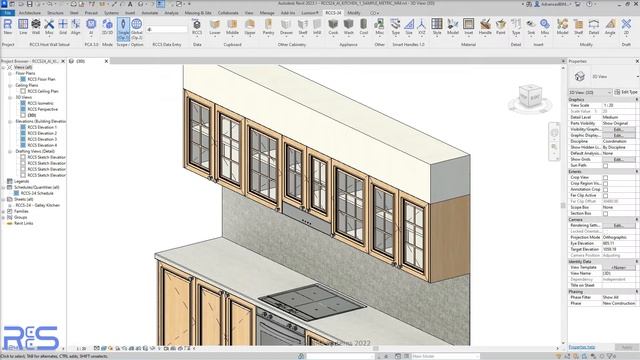Open the Shelf cabinetry tool
Screen dimensions: 640x360
[302, 27]
